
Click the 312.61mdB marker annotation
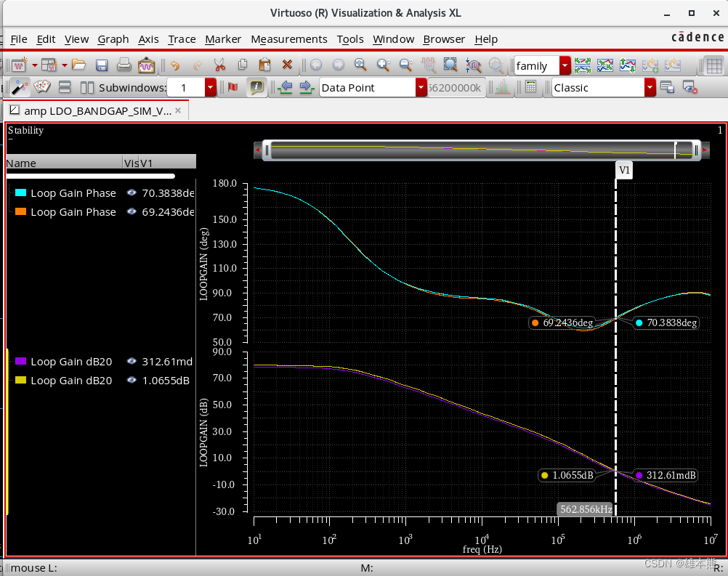tap(666, 475)
